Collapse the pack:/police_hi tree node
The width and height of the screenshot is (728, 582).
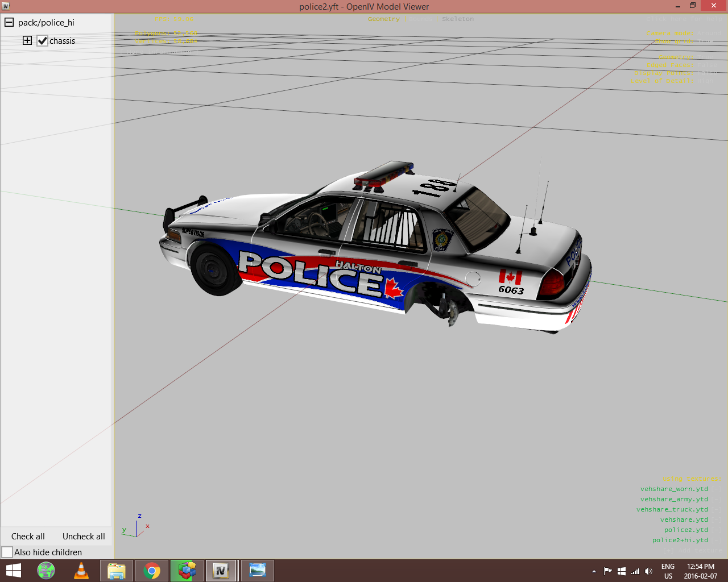point(9,23)
